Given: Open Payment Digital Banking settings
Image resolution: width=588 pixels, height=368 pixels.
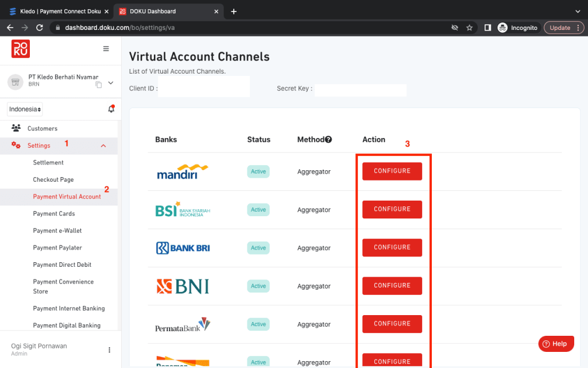Looking at the screenshot, I should [67, 325].
